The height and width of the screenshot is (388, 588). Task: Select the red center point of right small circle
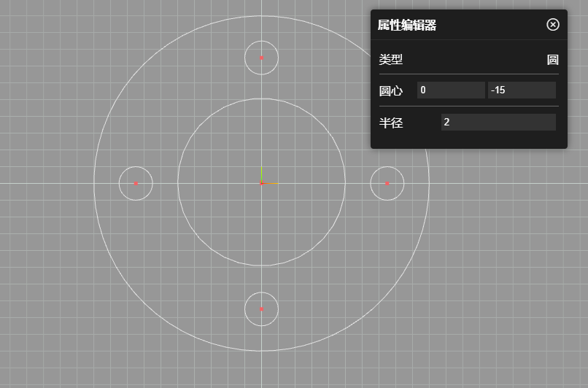click(387, 183)
